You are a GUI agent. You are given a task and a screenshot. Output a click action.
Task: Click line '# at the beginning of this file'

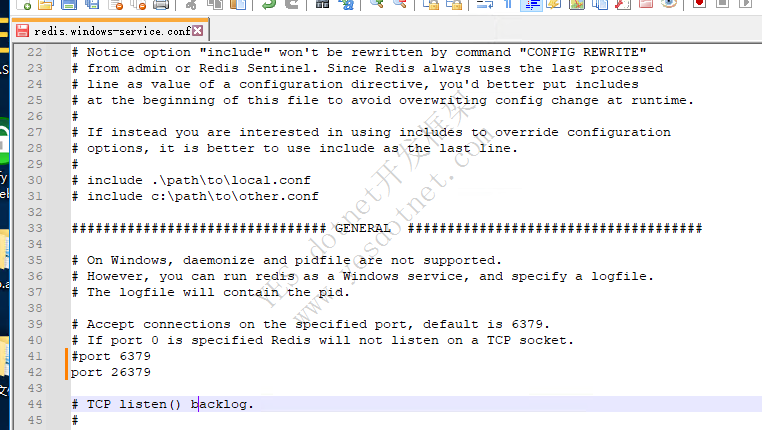click(382, 100)
